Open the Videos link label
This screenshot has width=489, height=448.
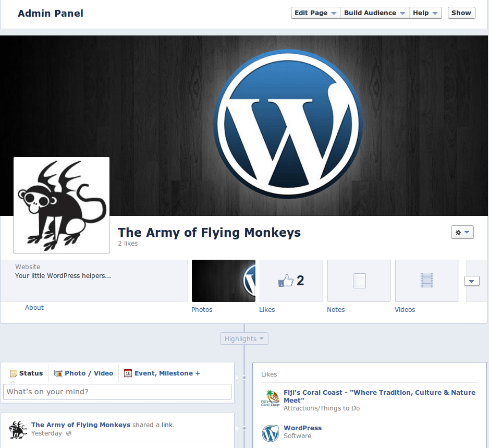click(405, 309)
